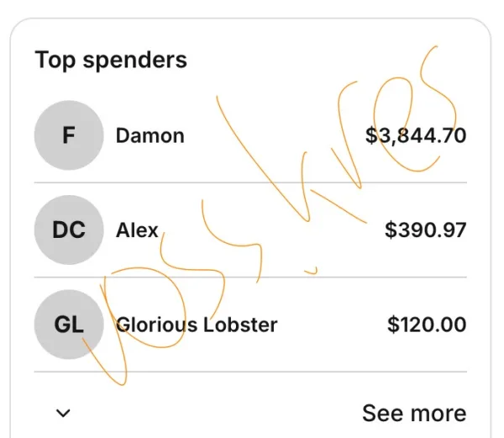Image resolution: width=504 pixels, height=438 pixels.
Task: Select the "GL" avatar for Glorious Lobster
Action: point(69,325)
